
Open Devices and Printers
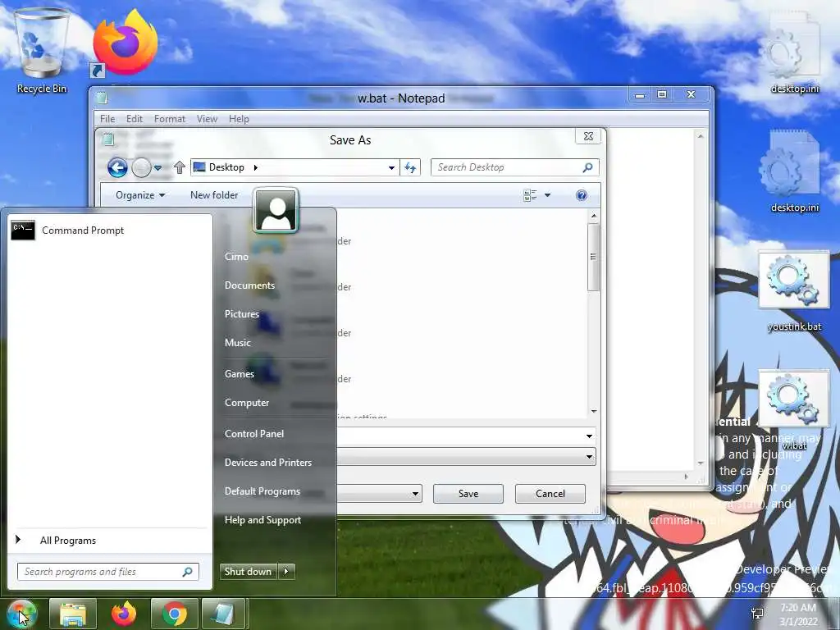268,463
